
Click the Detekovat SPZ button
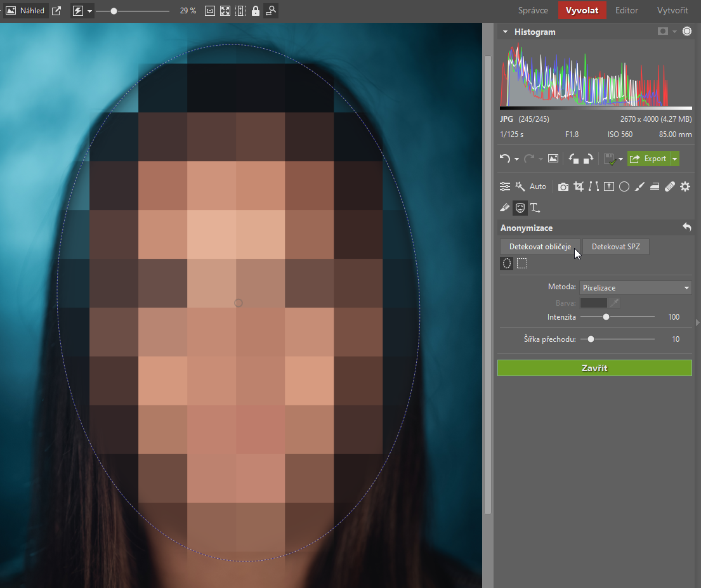click(615, 246)
